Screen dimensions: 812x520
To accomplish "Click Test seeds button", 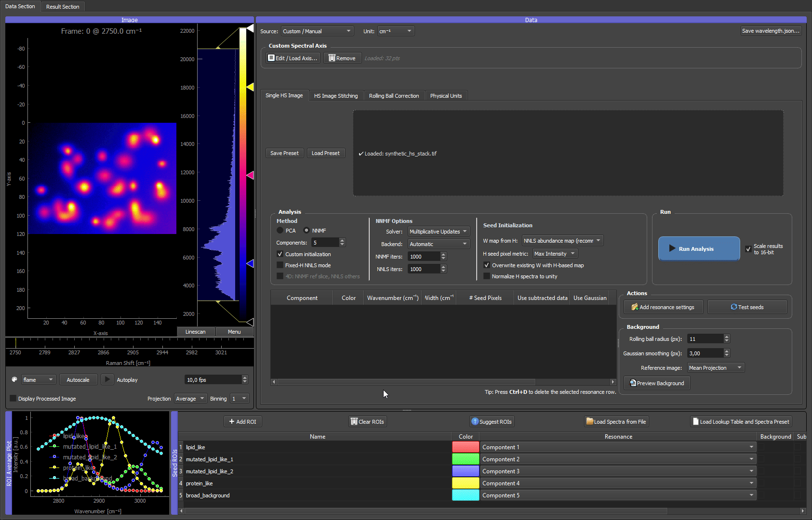I will (747, 307).
